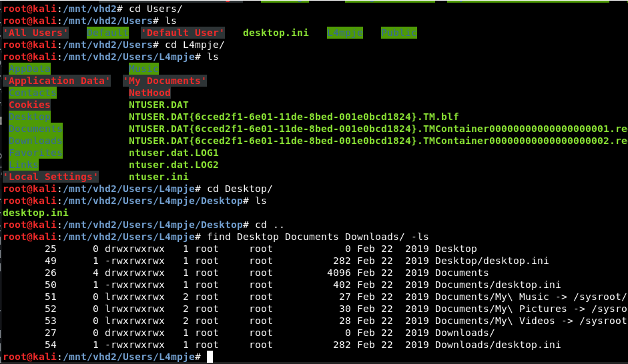Click the highlighted L4mpje folder name
Viewport: 628px width, 364px height.
click(x=345, y=33)
